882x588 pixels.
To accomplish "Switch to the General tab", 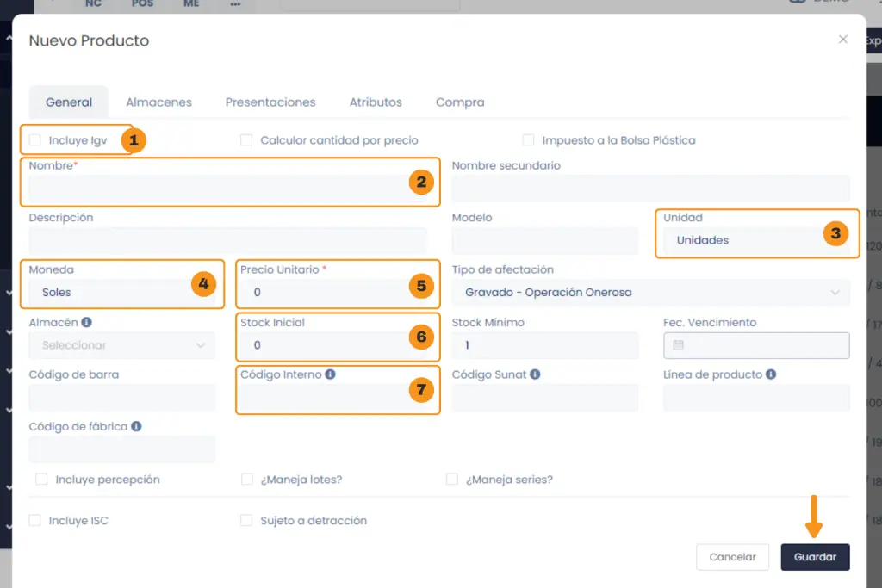I will (x=69, y=102).
